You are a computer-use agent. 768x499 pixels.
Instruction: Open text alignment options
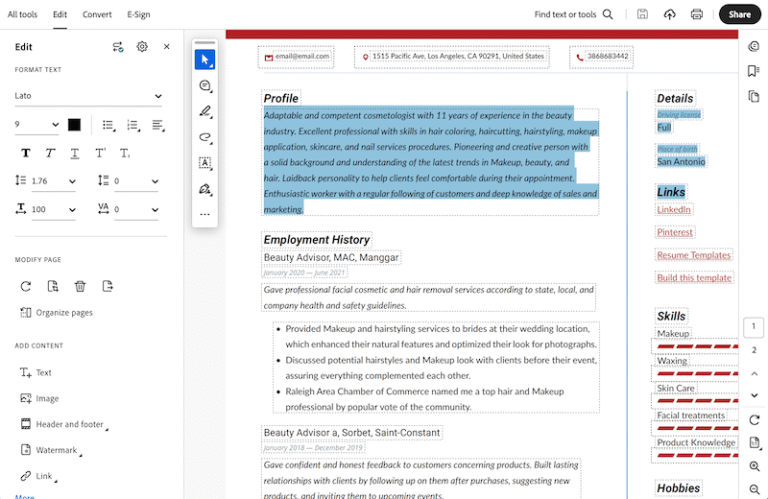158,125
